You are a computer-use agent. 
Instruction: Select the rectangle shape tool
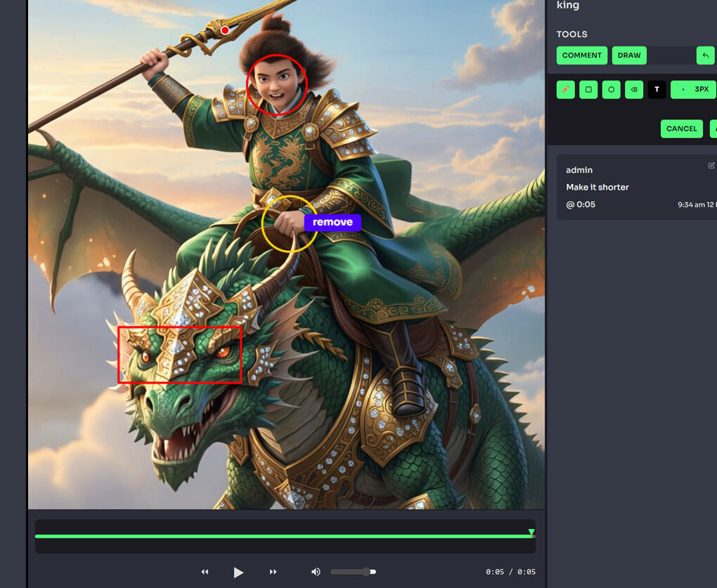click(588, 89)
